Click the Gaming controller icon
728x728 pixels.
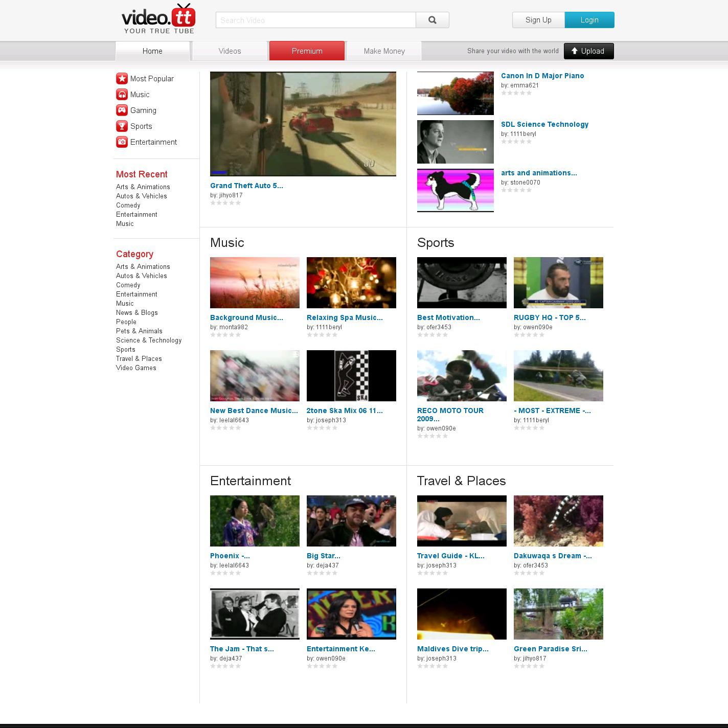click(122, 110)
